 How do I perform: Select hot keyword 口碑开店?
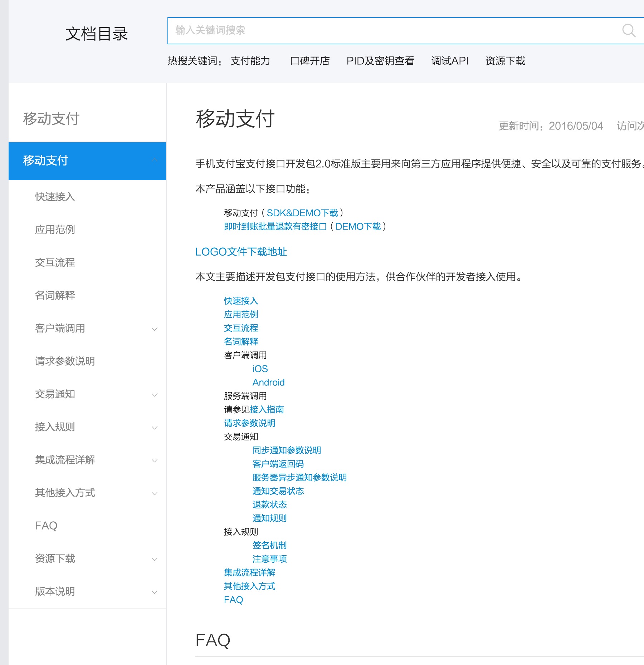coord(310,61)
